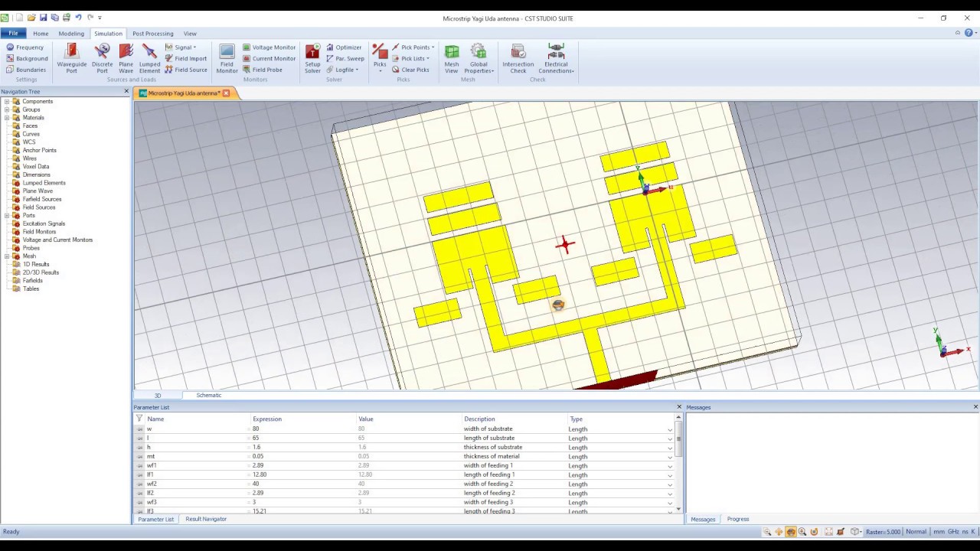Click the Waveguide Port tool

(x=71, y=58)
